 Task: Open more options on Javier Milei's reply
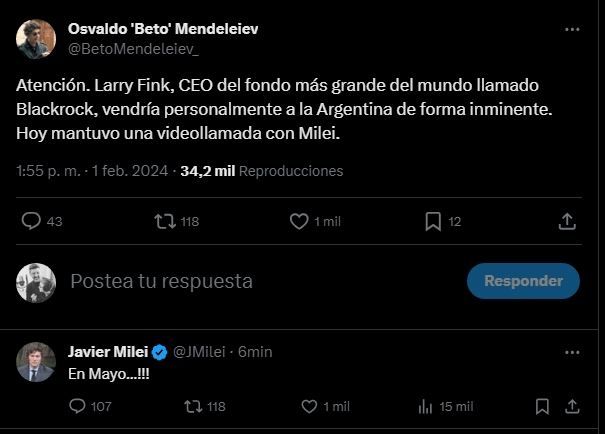tap(571, 352)
